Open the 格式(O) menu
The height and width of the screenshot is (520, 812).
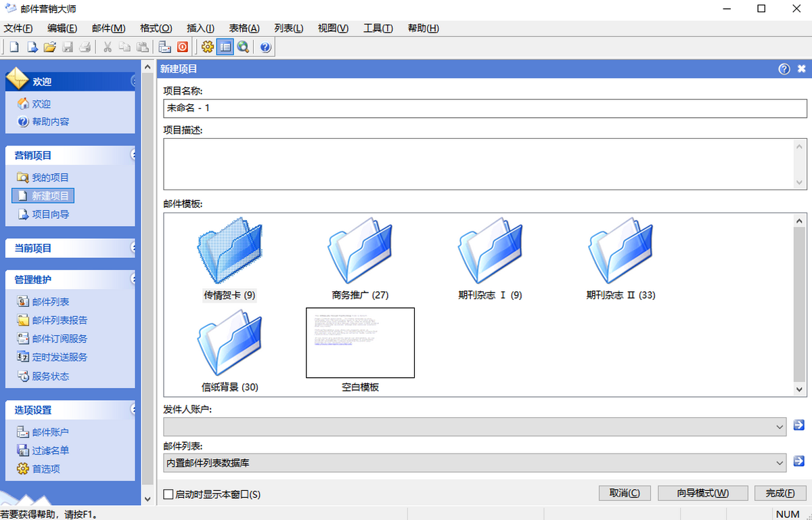point(156,28)
